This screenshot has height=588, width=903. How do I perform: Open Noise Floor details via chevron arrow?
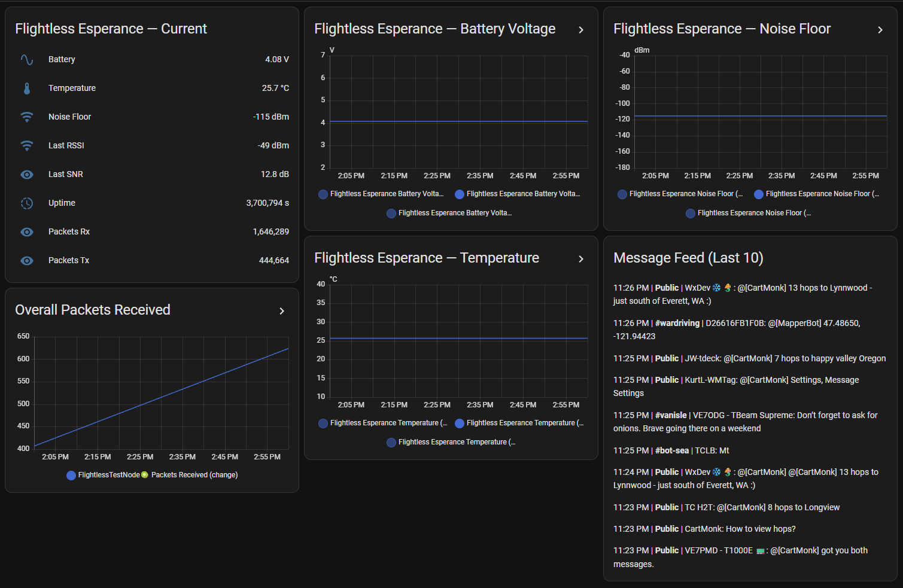coord(880,30)
